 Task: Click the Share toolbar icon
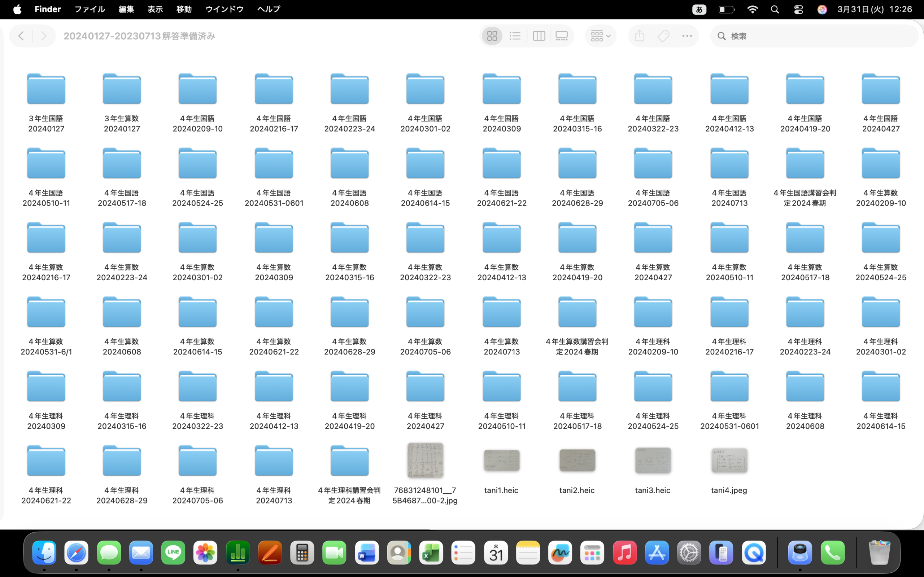pyautogui.click(x=640, y=36)
